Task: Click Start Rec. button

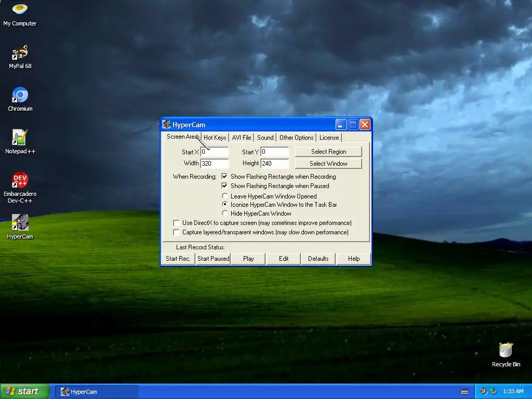Action: point(178,259)
